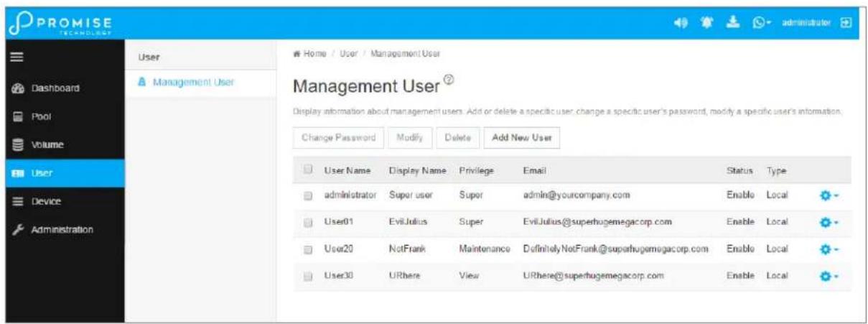Open gear dropdown for User30 row
This screenshot has height=324, width=868.
tap(829, 277)
